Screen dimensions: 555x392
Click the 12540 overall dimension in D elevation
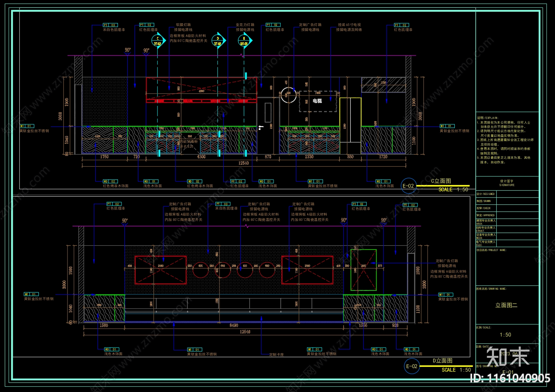point(245,332)
